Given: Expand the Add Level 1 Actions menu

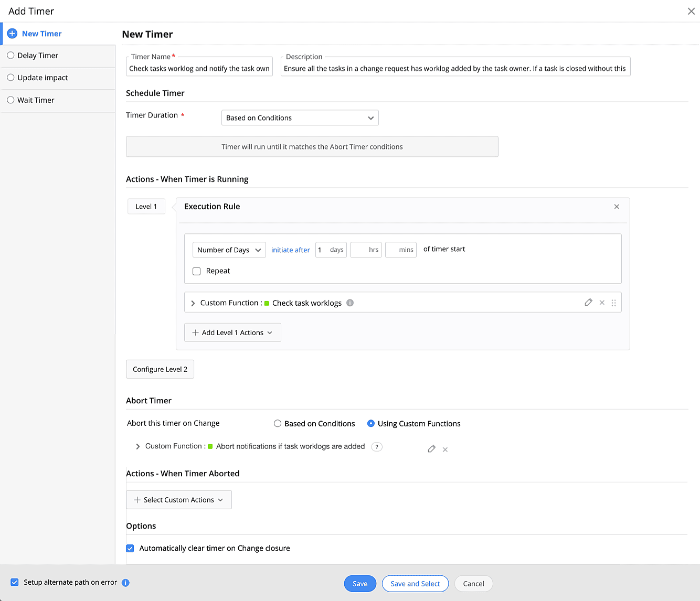Looking at the screenshot, I should coord(232,332).
